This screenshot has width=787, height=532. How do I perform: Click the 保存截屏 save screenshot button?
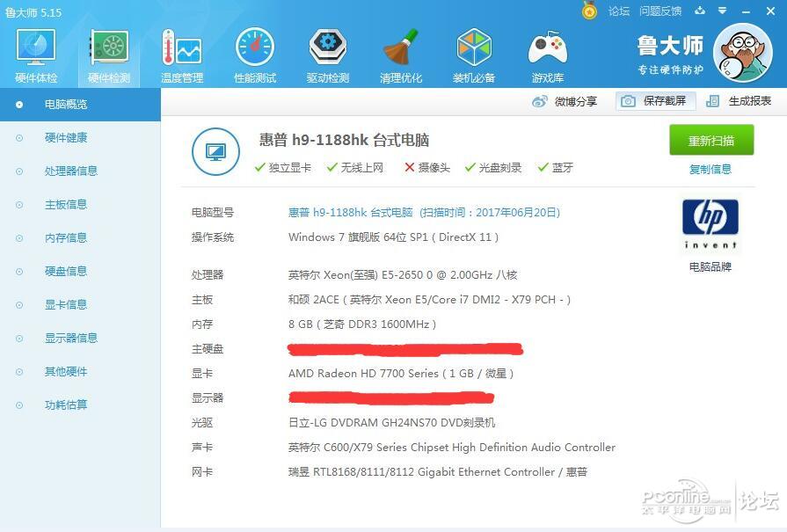coord(655,101)
